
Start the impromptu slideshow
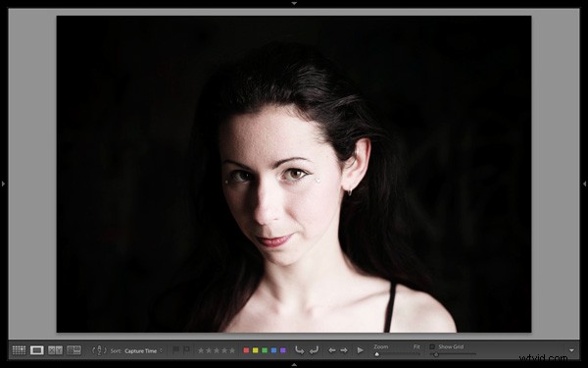(360, 350)
